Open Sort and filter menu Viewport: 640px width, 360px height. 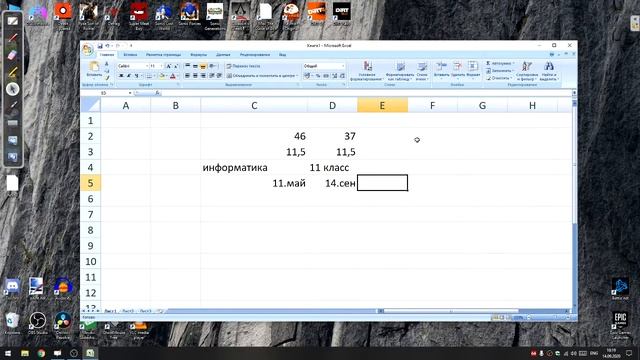pos(527,71)
